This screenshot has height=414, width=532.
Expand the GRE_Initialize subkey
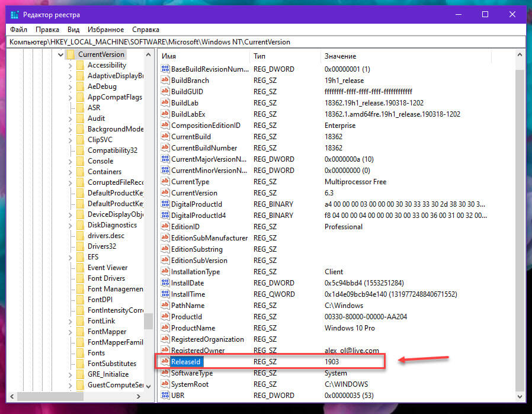(x=70, y=375)
